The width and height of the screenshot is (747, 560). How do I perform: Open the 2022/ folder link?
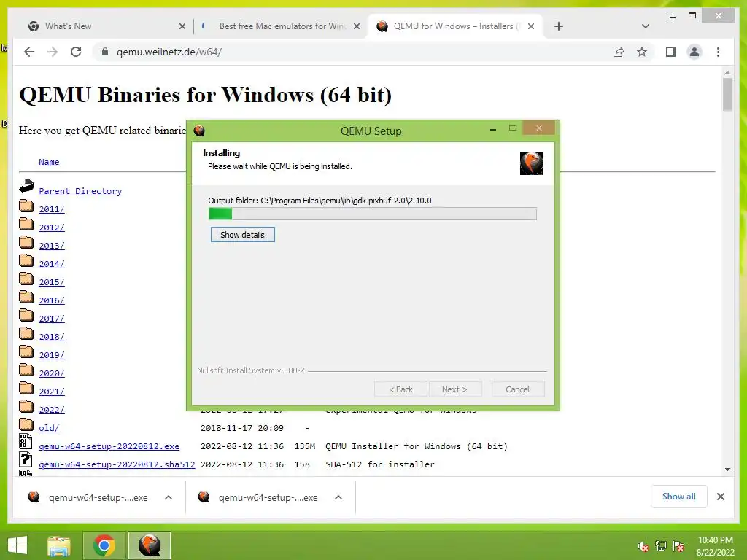point(52,410)
